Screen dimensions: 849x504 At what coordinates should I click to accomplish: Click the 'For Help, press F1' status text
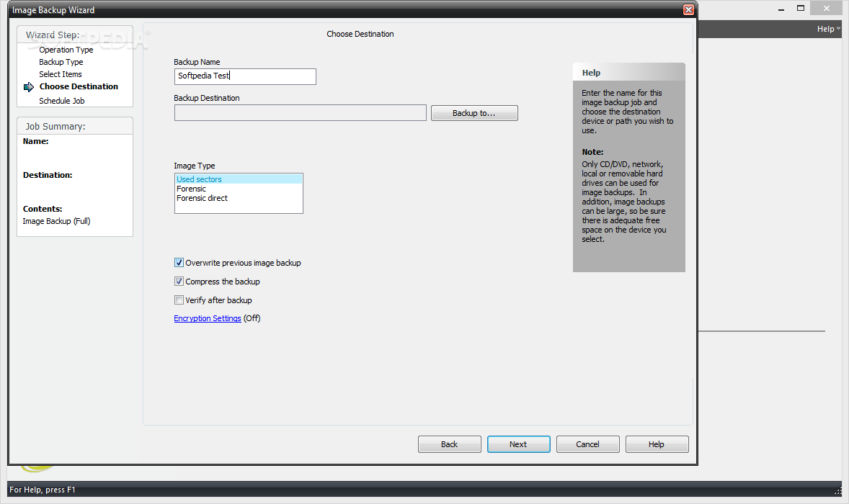click(43, 490)
